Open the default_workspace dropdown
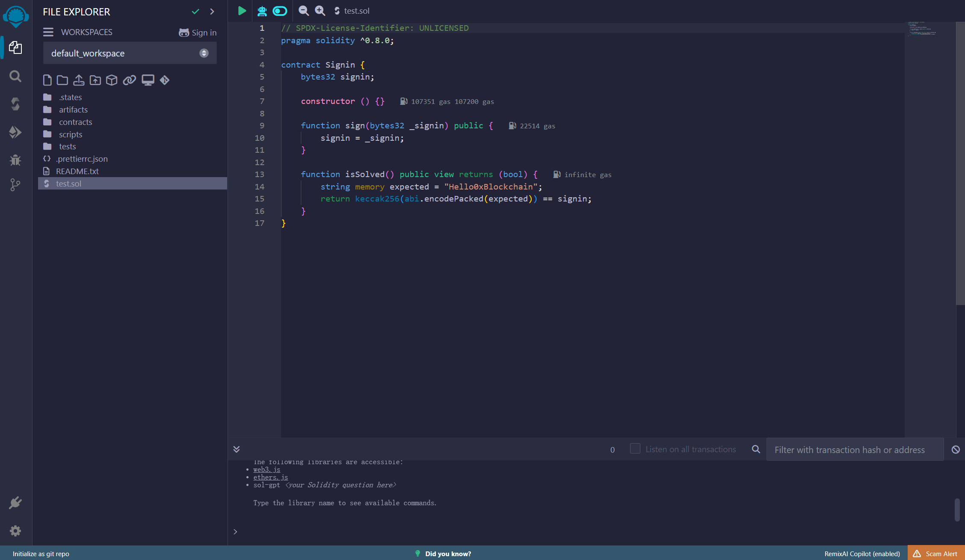The image size is (965, 560). pos(130,53)
